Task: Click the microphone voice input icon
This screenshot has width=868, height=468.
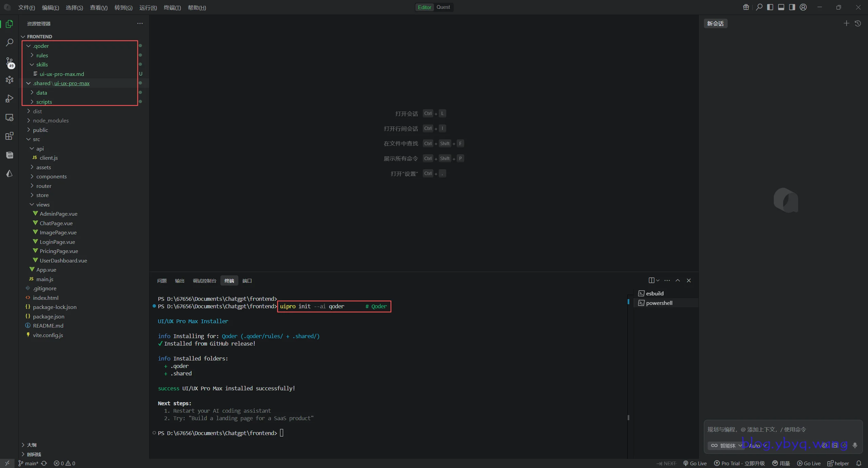Action: (x=855, y=445)
